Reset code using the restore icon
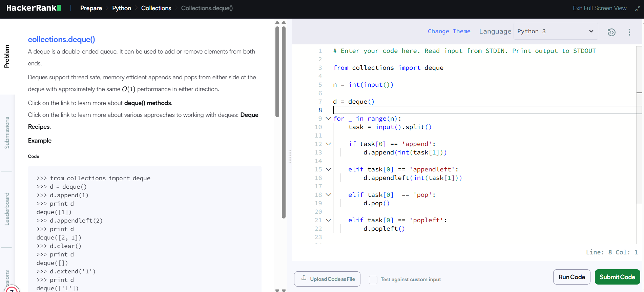Screen dimensions: 644x292 click(611, 32)
